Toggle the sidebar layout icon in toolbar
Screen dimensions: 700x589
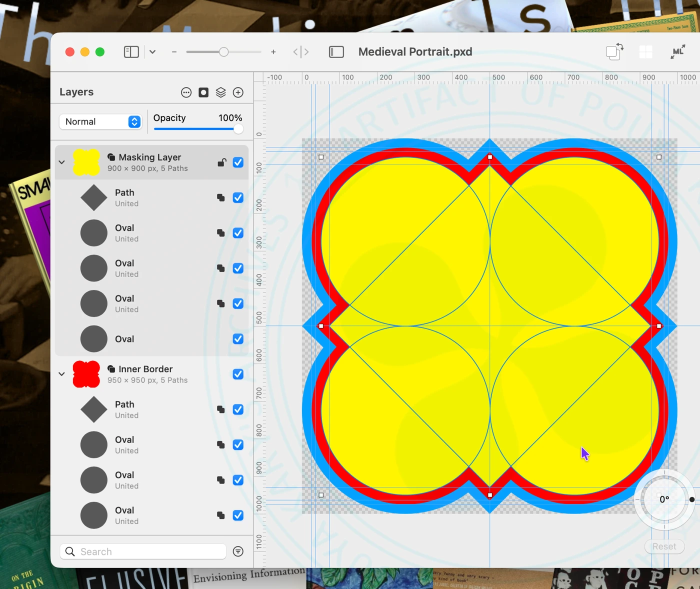[131, 51]
